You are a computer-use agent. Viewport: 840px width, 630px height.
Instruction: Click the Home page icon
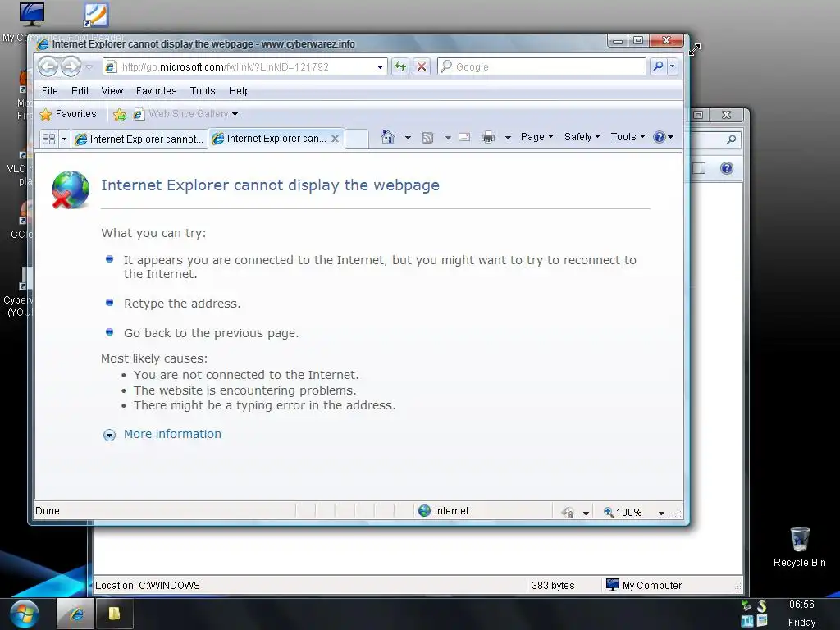point(388,137)
